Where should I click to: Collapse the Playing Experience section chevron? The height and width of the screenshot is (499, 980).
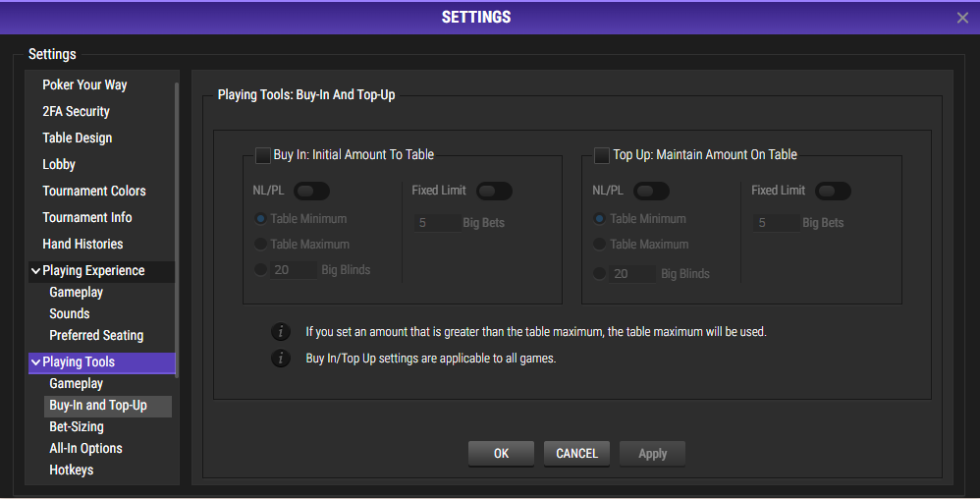(35, 271)
